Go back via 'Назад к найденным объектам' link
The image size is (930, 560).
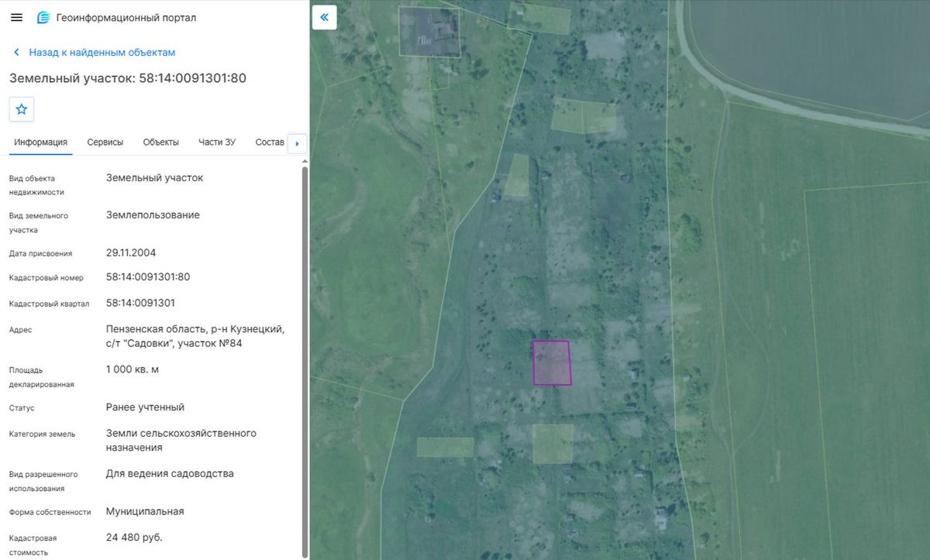102,53
